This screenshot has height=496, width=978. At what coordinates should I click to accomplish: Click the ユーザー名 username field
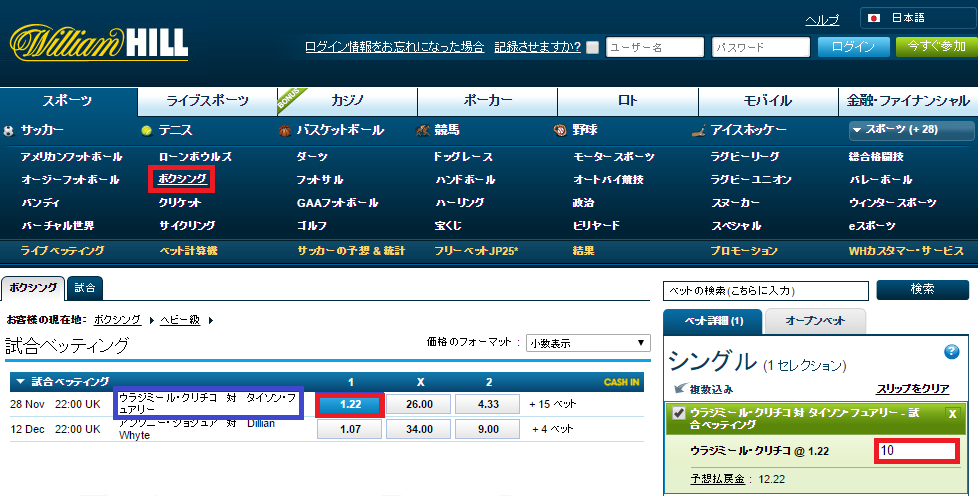(x=655, y=47)
